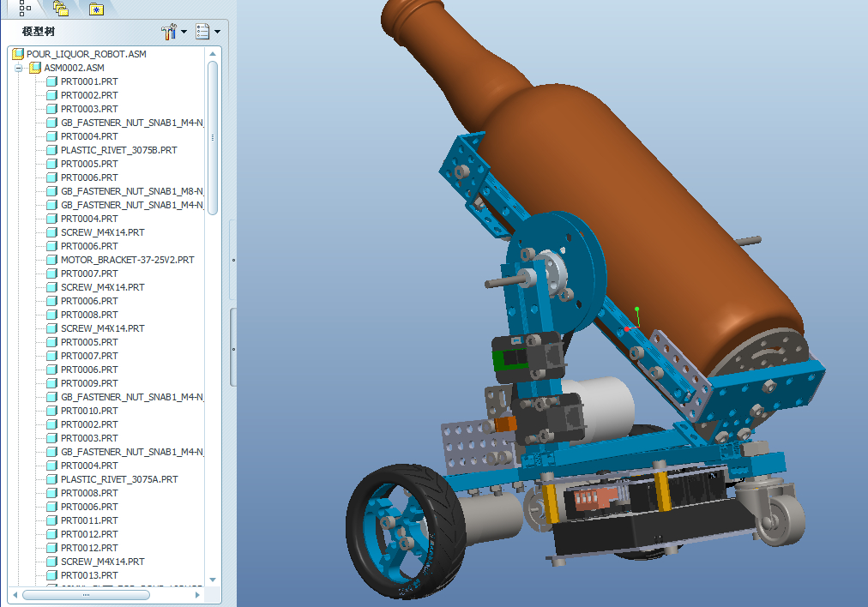Click the vertical scrollbar thumb of model tree
The width and height of the screenshot is (868, 607).
point(213,137)
